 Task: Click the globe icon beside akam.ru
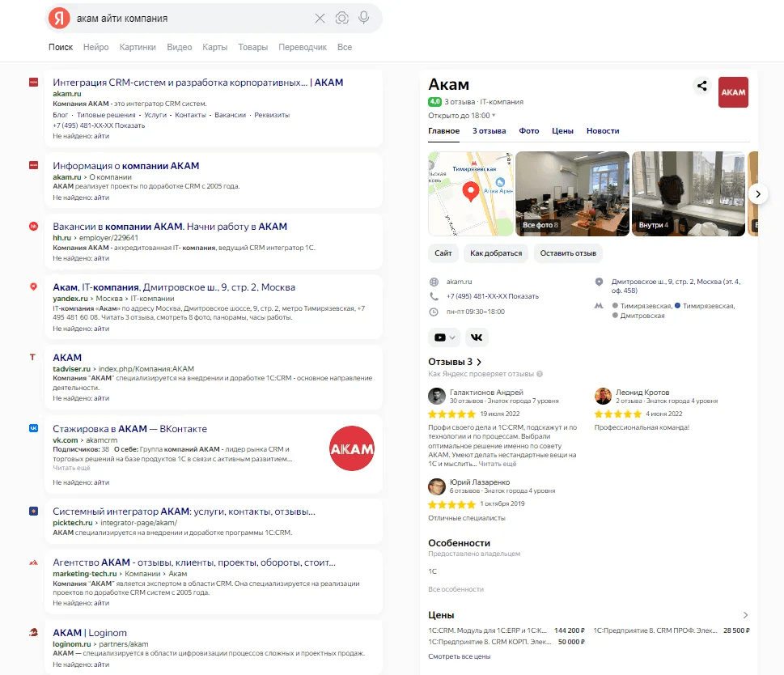434,282
